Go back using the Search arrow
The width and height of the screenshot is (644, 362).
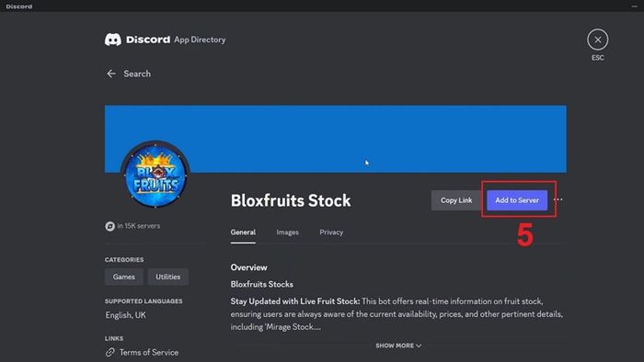click(111, 74)
